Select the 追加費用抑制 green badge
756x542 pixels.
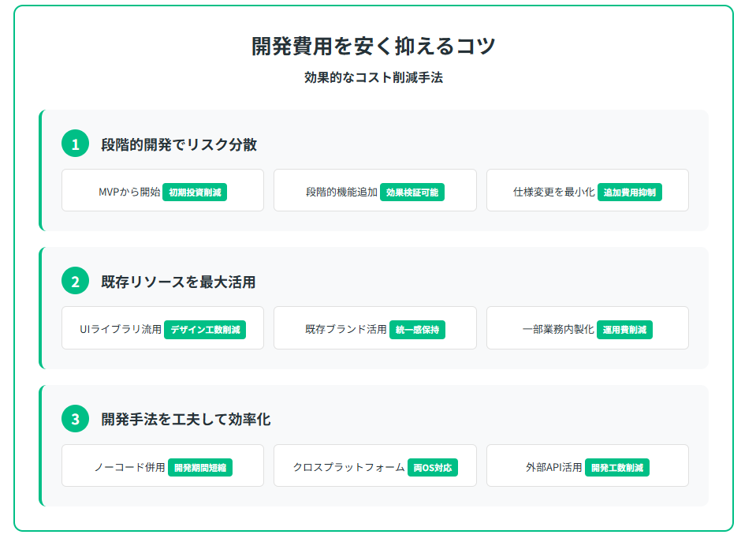tap(630, 192)
